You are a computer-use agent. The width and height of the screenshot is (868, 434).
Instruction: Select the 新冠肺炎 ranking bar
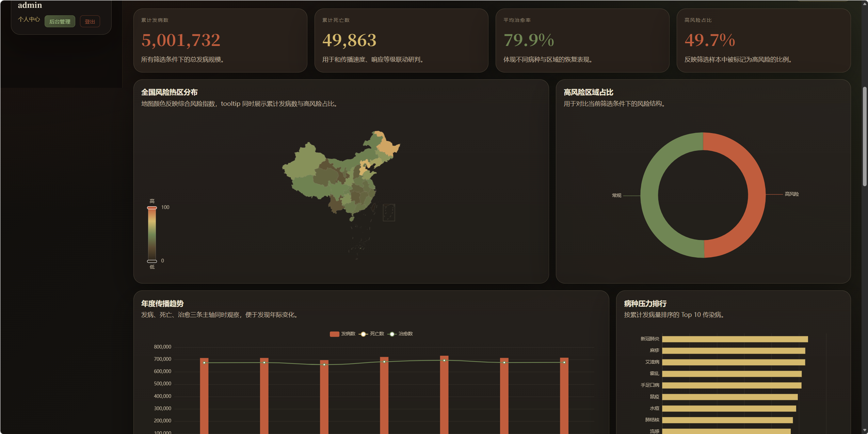735,339
